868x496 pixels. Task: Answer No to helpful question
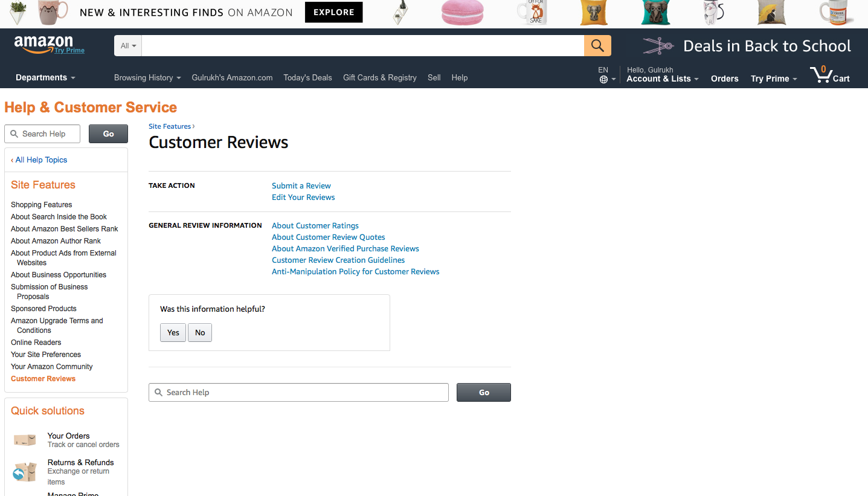(200, 332)
